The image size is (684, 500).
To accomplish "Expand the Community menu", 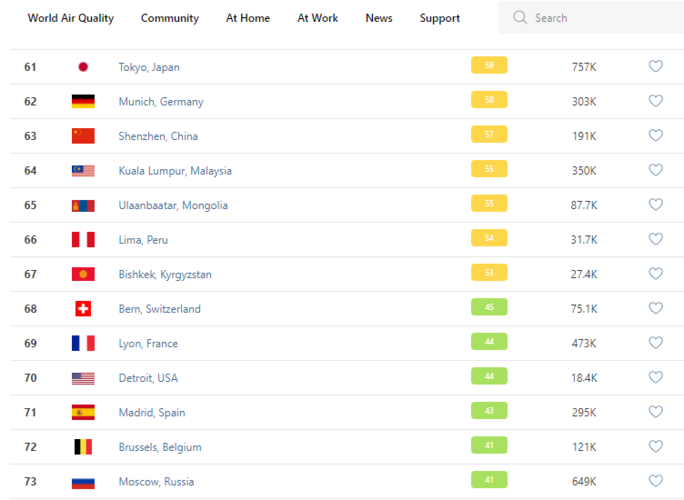I will click(x=169, y=18).
